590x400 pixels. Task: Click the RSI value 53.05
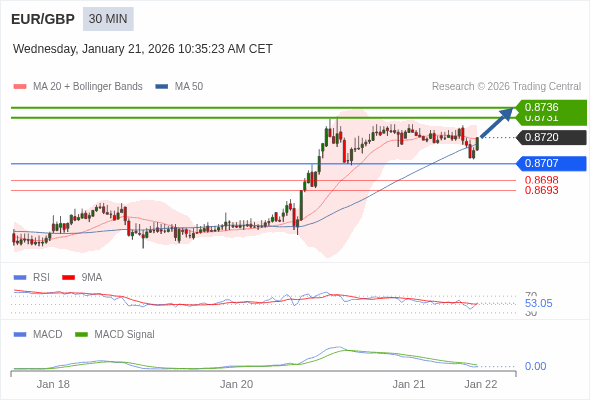[x=538, y=303]
